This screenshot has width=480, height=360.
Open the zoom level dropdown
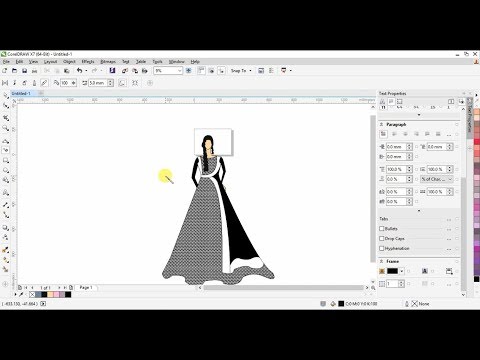(x=179, y=71)
